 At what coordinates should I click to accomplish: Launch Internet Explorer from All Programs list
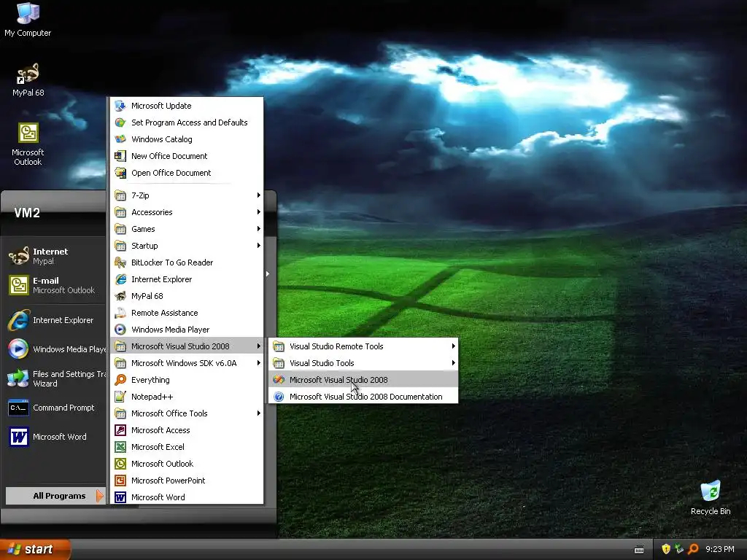coord(187,279)
